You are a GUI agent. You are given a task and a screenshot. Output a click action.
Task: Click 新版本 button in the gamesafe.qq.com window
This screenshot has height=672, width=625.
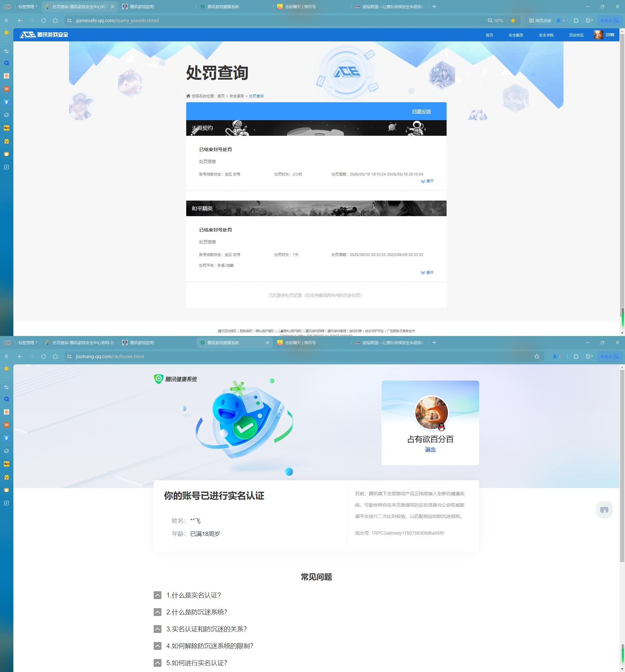(x=609, y=21)
